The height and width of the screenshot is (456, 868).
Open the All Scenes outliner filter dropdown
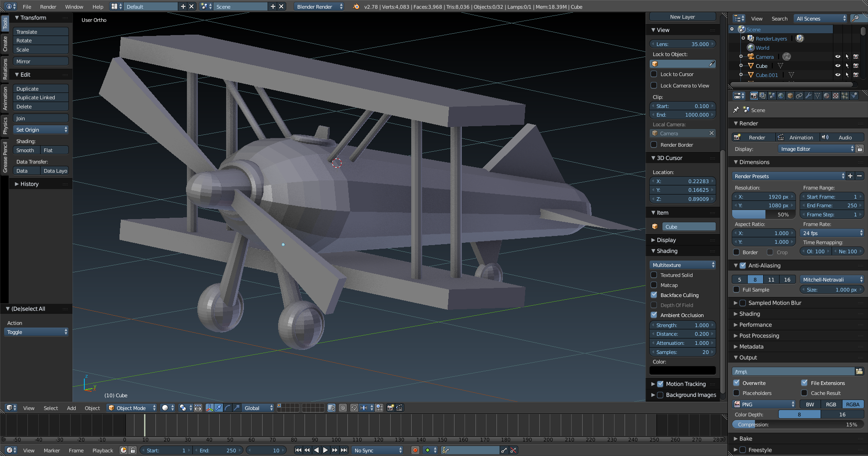tap(821, 18)
